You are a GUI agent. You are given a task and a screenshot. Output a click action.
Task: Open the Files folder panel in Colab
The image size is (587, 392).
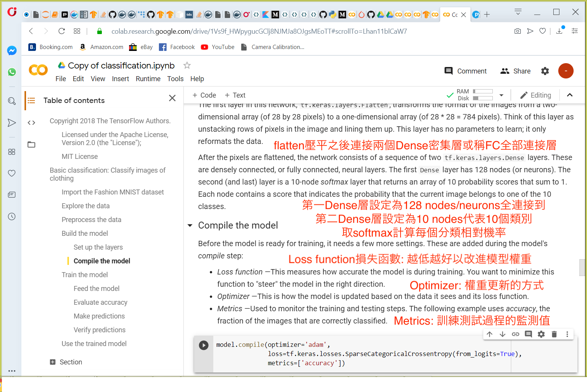pyautogui.click(x=31, y=144)
